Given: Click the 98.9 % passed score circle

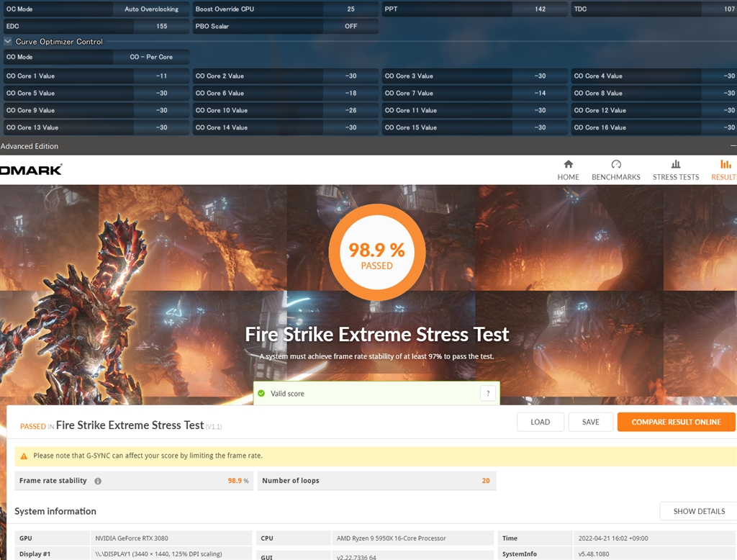Looking at the screenshot, I should (377, 252).
